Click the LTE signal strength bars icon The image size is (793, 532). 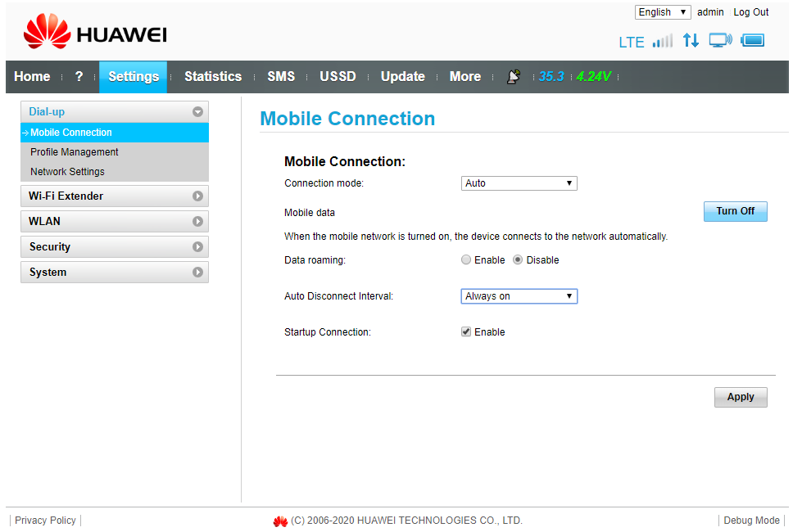pos(663,41)
